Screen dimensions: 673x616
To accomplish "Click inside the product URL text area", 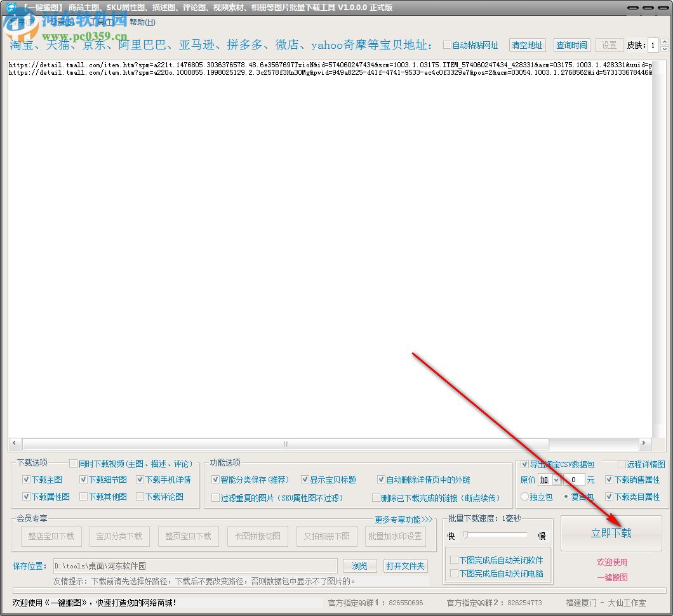I will (331, 249).
